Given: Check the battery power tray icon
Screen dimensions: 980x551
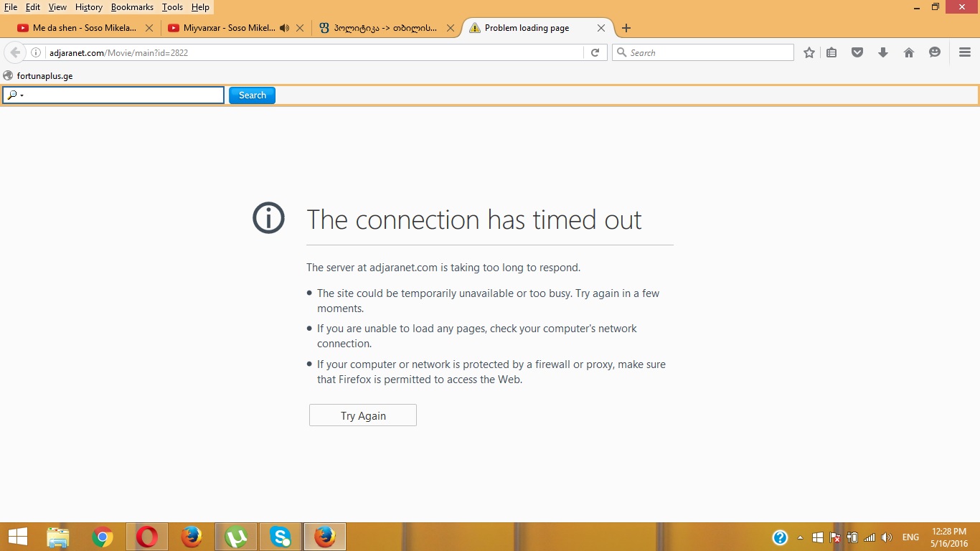Looking at the screenshot, I should tap(852, 537).
